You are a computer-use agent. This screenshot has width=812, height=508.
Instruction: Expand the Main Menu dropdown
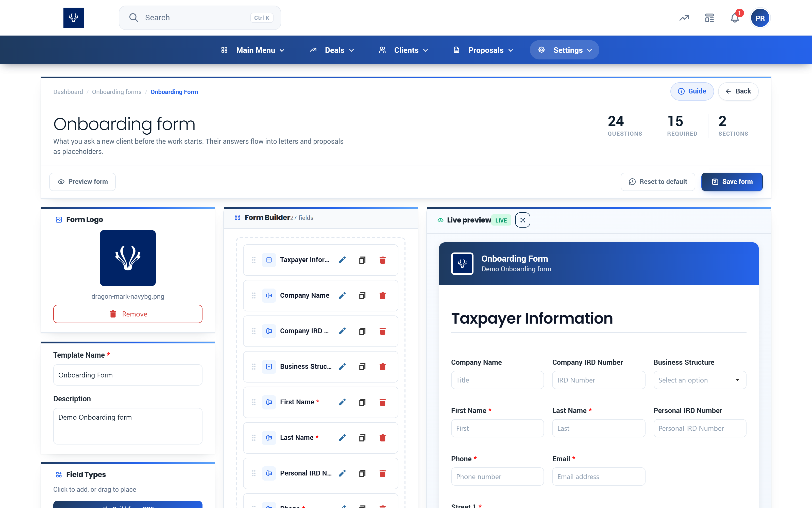(253, 50)
